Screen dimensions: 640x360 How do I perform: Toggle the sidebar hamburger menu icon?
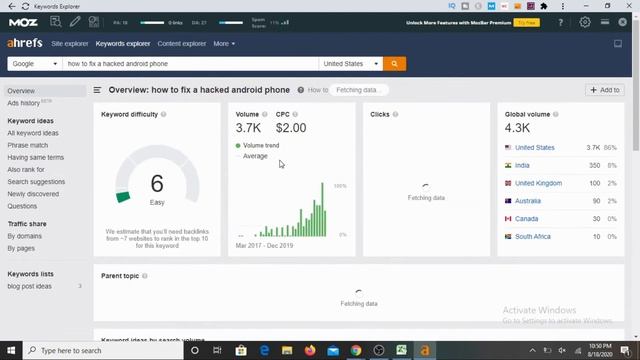(97, 90)
